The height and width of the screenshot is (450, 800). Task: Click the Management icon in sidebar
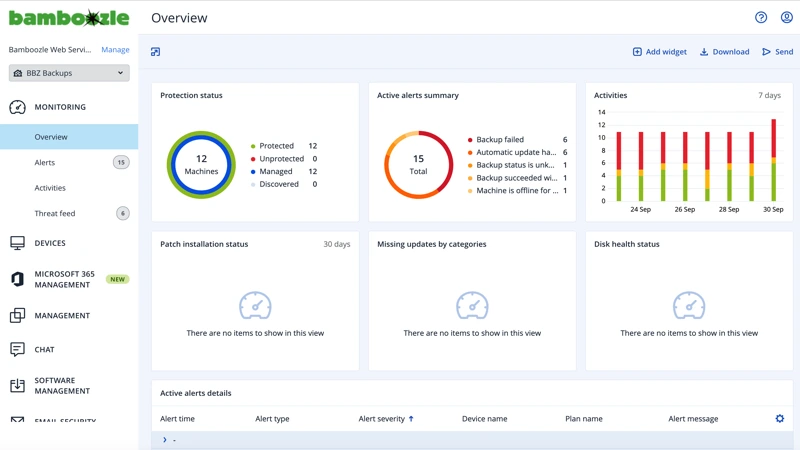[x=17, y=316]
